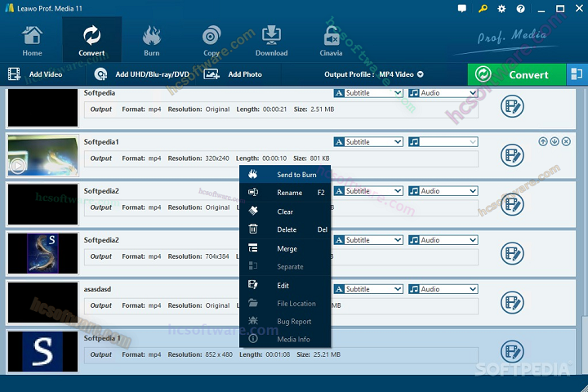This screenshot has height=392, width=588.
Task: Move Softpedia1 item up with arrow icon
Action: pos(542,141)
